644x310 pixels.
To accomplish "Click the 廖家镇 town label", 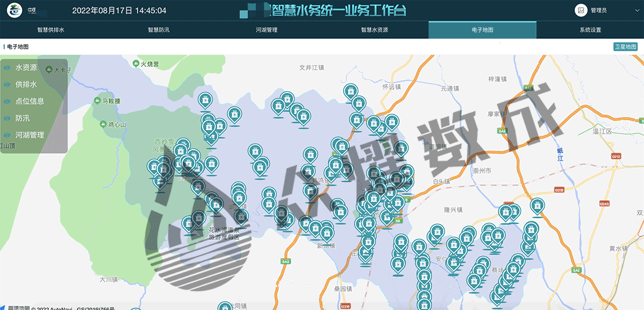I will pyautogui.click(x=496, y=114).
